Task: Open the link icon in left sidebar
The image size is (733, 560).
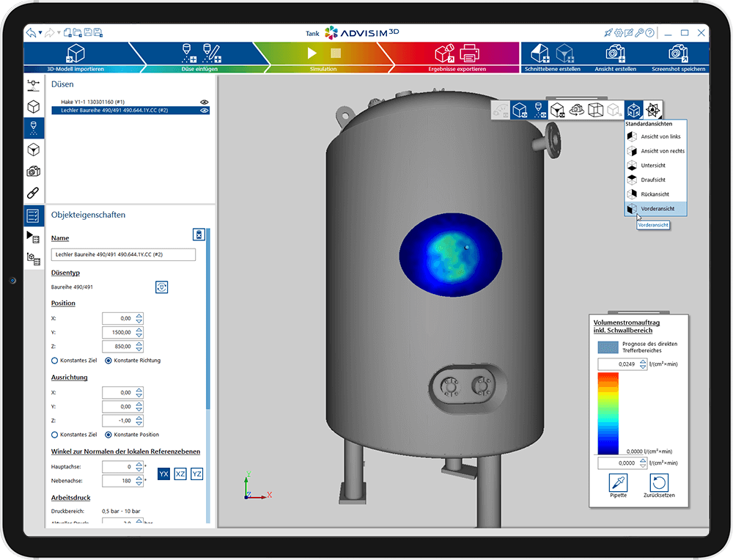Action: (x=34, y=193)
